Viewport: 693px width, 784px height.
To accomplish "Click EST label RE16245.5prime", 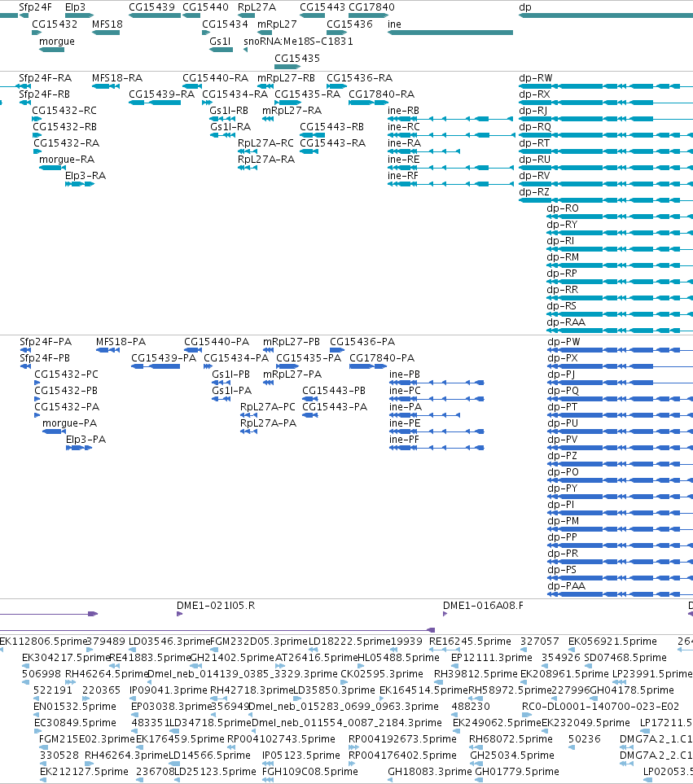I will pyautogui.click(x=470, y=641).
